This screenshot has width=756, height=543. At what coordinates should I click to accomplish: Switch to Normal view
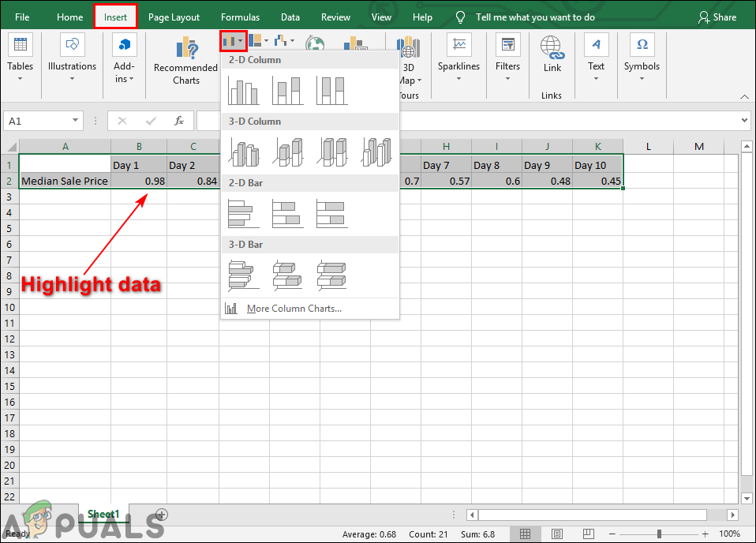click(525, 534)
